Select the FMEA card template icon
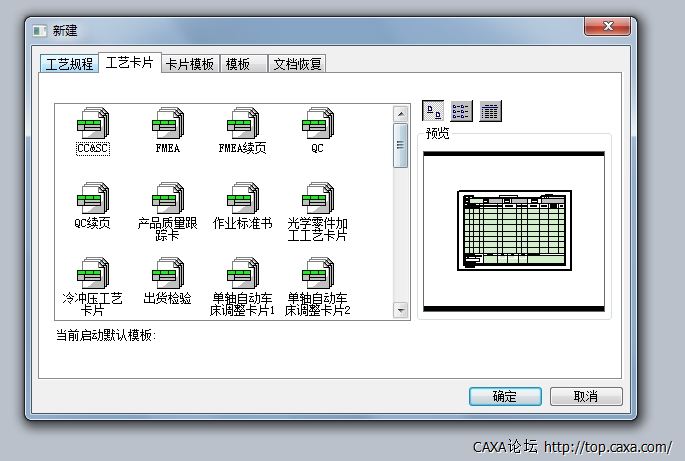This screenshot has width=685, height=461. point(168,123)
